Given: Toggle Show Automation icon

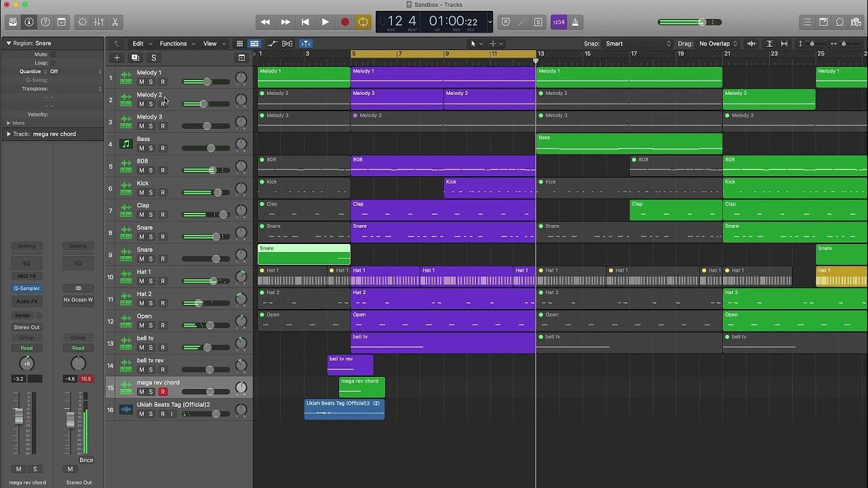Looking at the screenshot, I should (273, 43).
